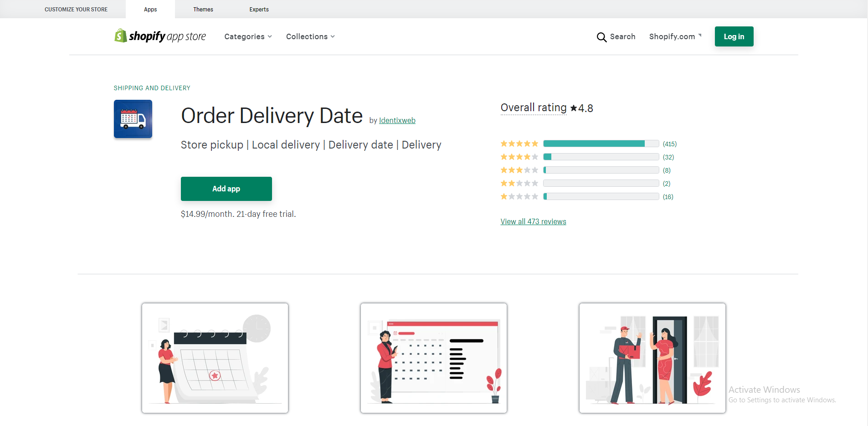This screenshot has width=868, height=426.
Task: Expand the Collections menu
Action: 310,36
